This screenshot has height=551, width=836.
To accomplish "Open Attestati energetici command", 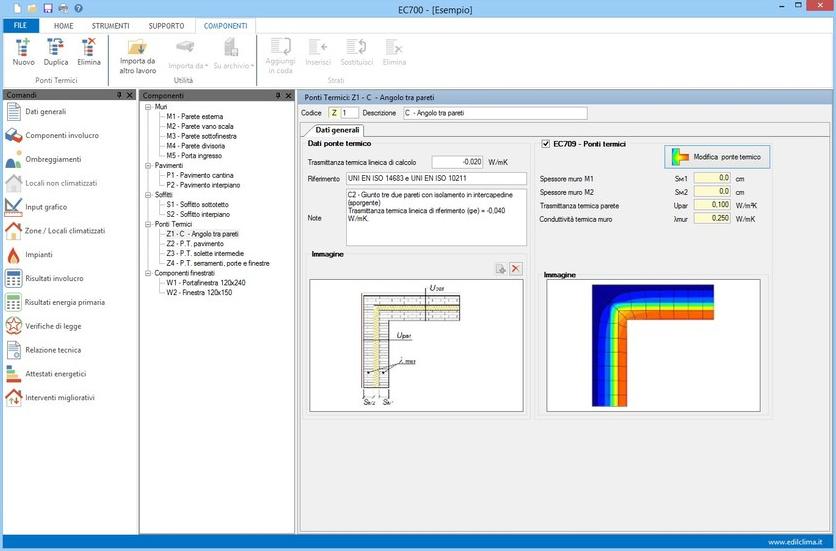I will pyautogui.click(x=55, y=374).
